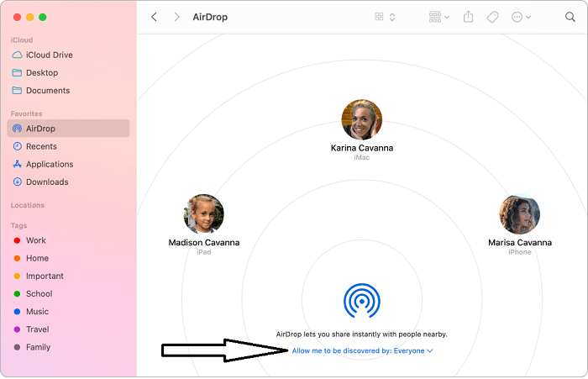The height and width of the screenshot is (379, 588).
Task: Select the purple Travel tag dot
Action: 17,329
